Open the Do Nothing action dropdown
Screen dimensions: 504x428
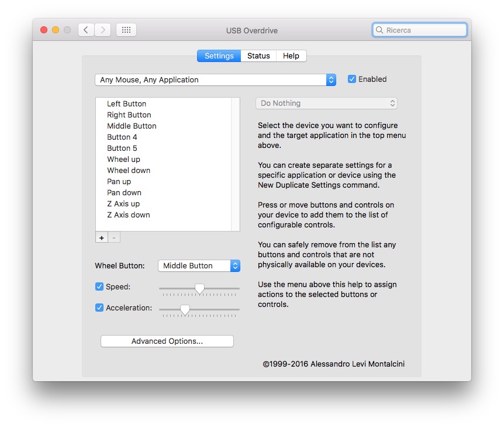tap(327, 103)
